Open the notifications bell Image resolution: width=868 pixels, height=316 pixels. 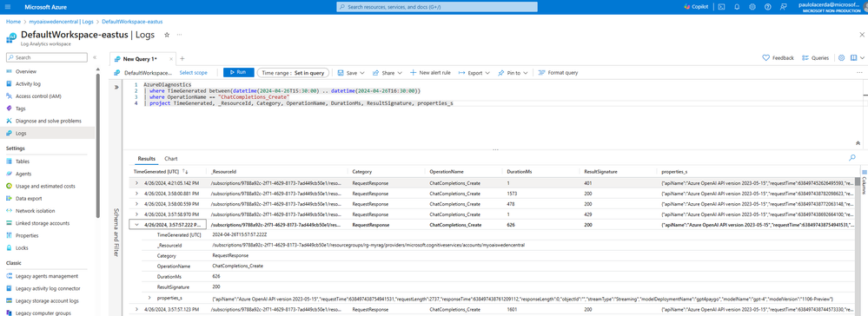[737, 7]
